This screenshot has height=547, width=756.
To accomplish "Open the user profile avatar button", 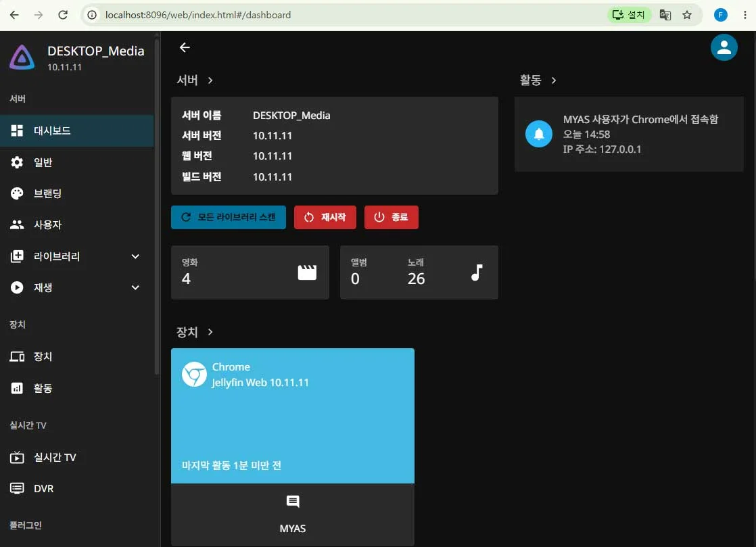I will click(x=724, y=47).
